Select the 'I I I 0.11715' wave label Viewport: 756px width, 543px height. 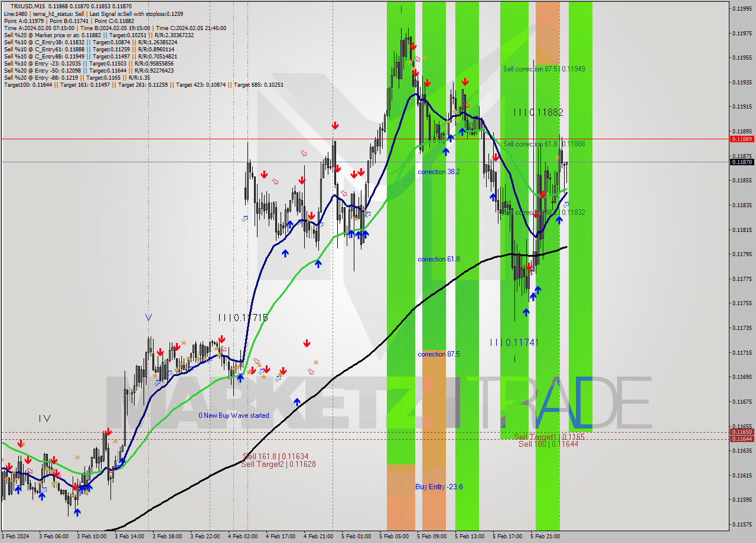coord(243,318)
